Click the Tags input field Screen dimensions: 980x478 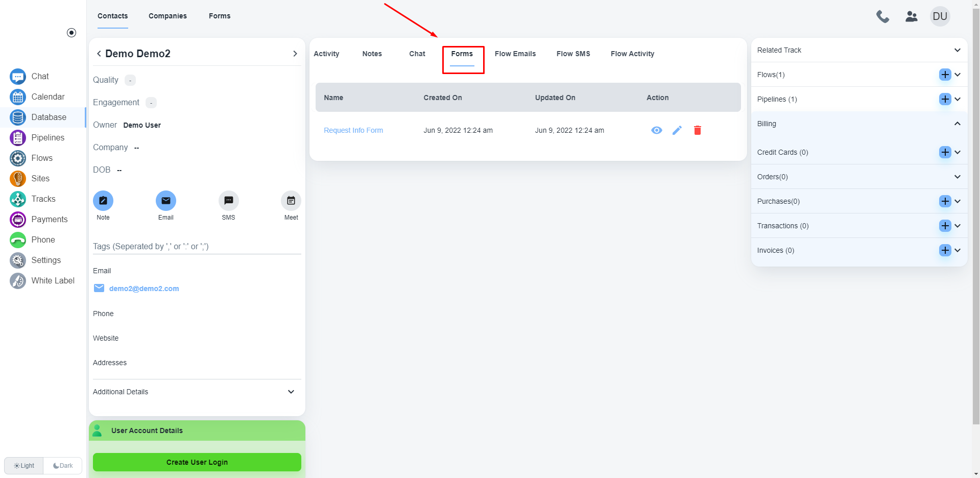point(197,246)
